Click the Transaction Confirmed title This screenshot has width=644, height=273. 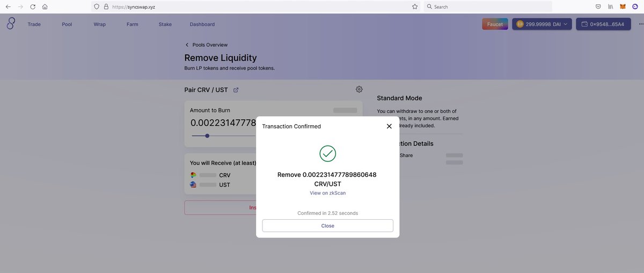click(291, 126)
